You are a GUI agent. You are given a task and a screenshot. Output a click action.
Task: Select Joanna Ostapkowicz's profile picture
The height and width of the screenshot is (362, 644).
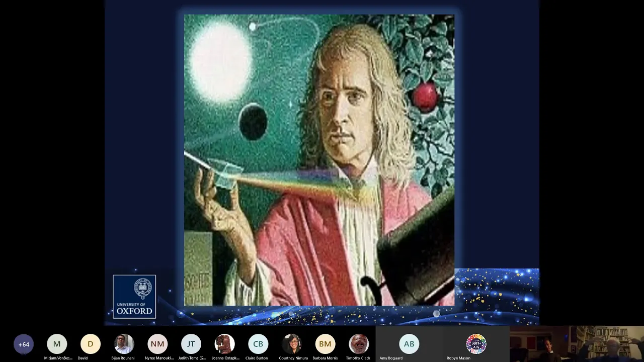tap(224, 344)
